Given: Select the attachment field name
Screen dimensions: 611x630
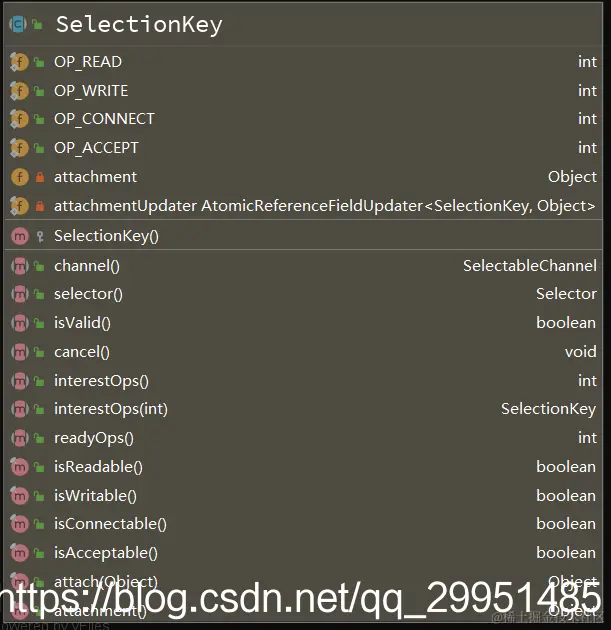Looking at the screenshot, I should 95,177.
